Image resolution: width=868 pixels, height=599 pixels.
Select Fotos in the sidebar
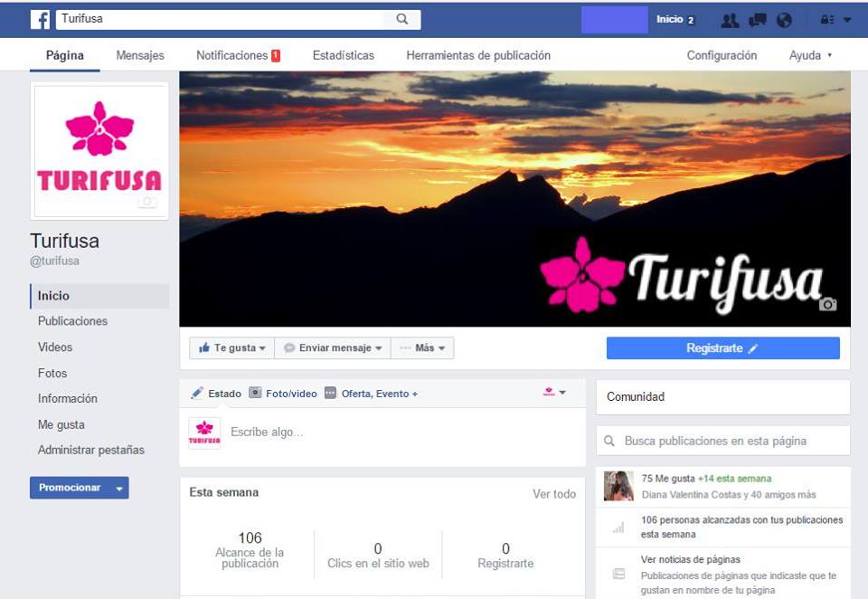52,373
